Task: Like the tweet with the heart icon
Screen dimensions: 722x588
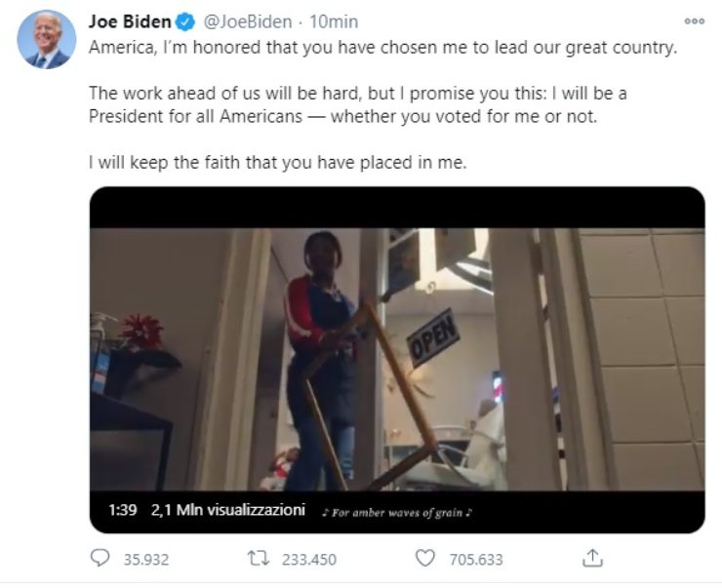Action: point(424,559)
